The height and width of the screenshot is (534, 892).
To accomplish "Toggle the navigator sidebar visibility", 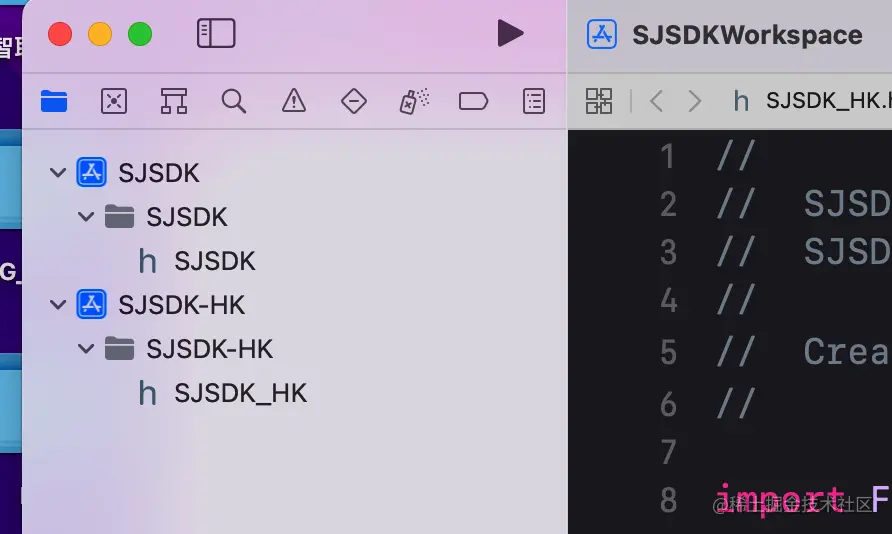I will (216, 33).
